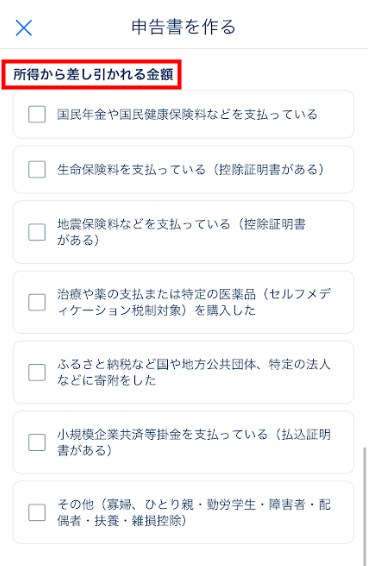
Task: Tick the 生命保険料を支払っている checkbox
Action: 37,169
